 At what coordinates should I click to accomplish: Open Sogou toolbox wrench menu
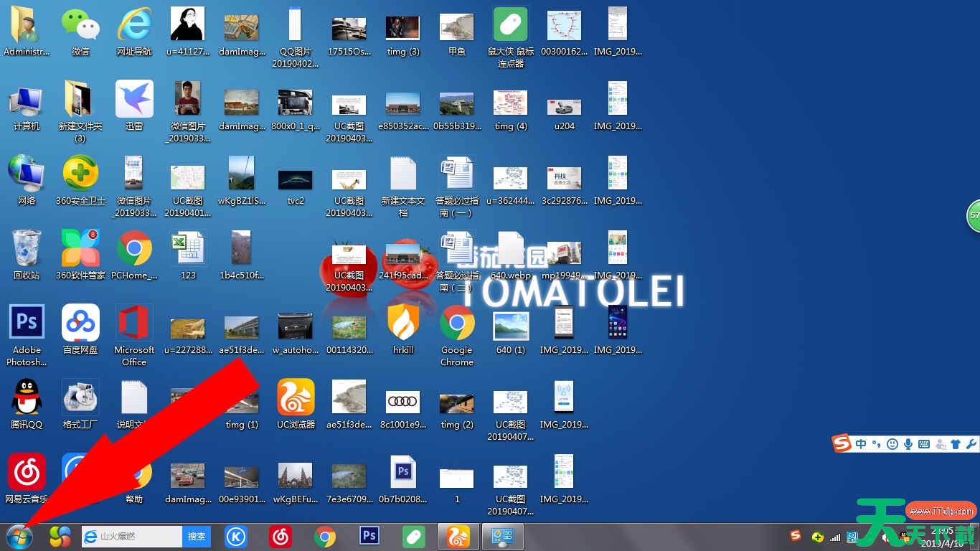pos(971,444)
